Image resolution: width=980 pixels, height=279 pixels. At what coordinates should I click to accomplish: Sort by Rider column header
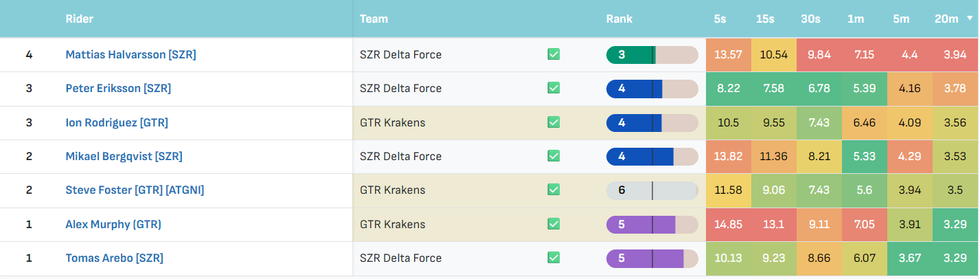tap(80, 19)
